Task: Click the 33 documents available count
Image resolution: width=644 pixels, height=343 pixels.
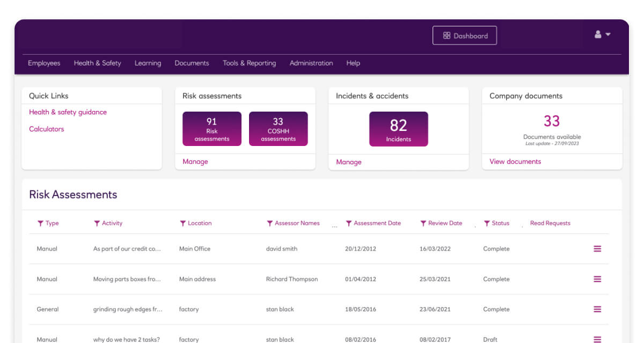Action: (x=552, y=121)
